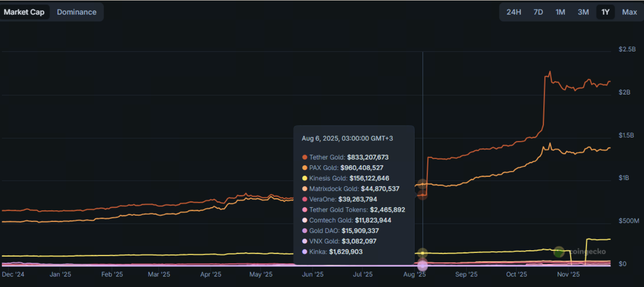Screen dimensions: 644x287
Task: Select the 1M time range
Action: tap(560, 12)
